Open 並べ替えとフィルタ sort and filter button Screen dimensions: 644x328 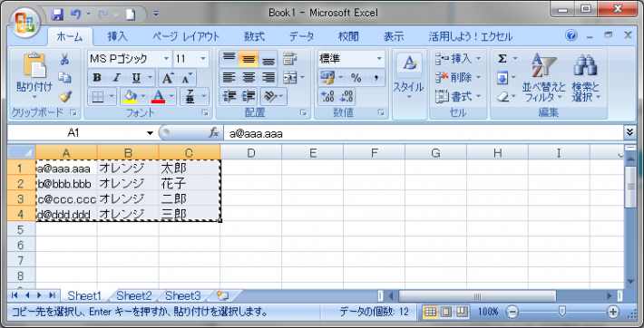pyautogui.click(x=544, y=78)
